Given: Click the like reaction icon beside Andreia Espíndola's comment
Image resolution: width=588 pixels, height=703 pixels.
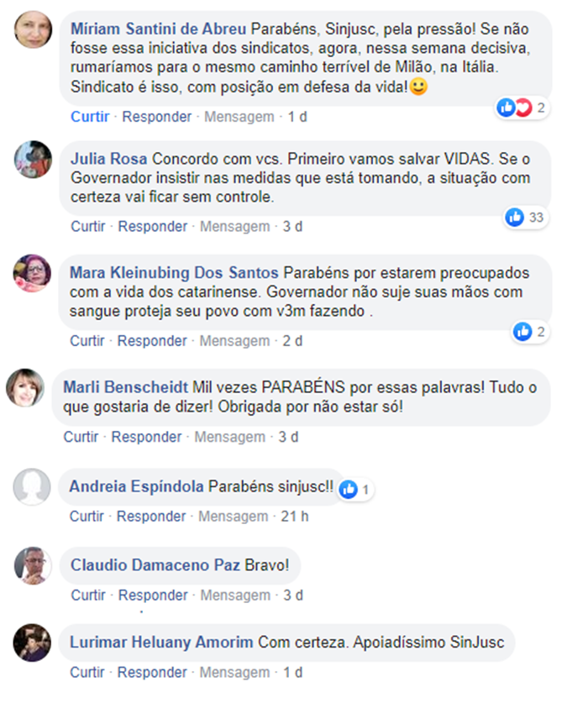Looking at the screenshot, I should [349, 489].
